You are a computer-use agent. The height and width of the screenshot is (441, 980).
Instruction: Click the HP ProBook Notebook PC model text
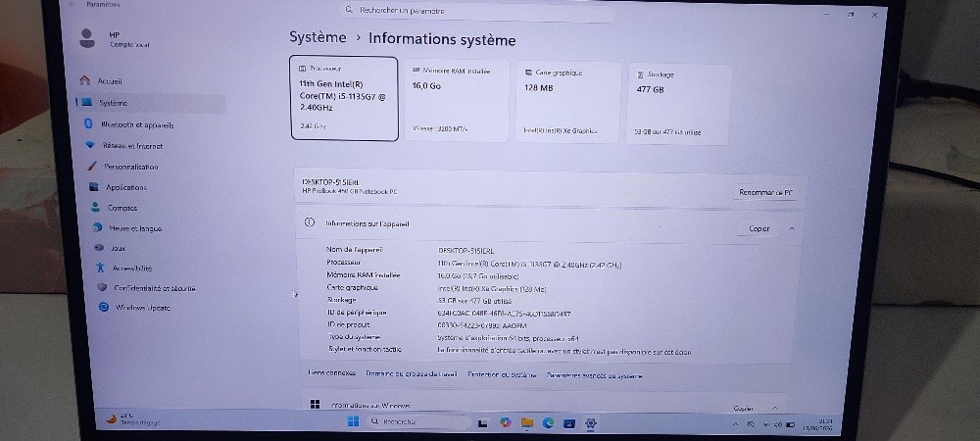(350, 192)
